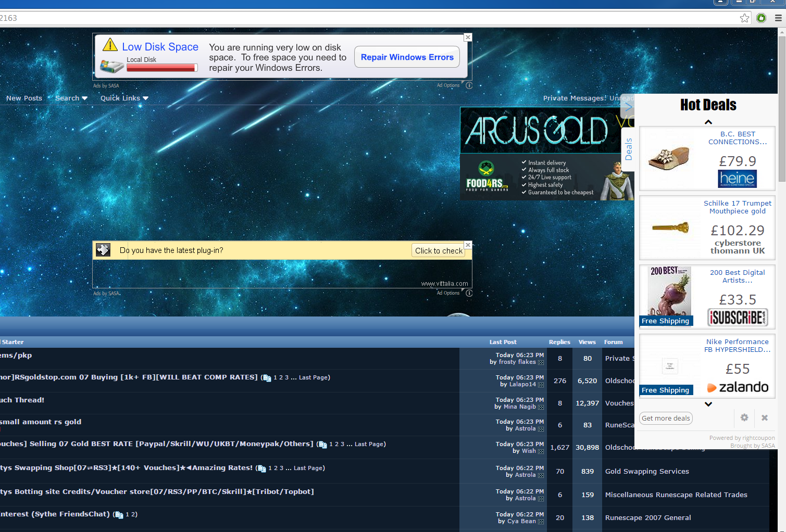
Task: Click the 'Click to check' plug-in button
Action: point(439,250)
